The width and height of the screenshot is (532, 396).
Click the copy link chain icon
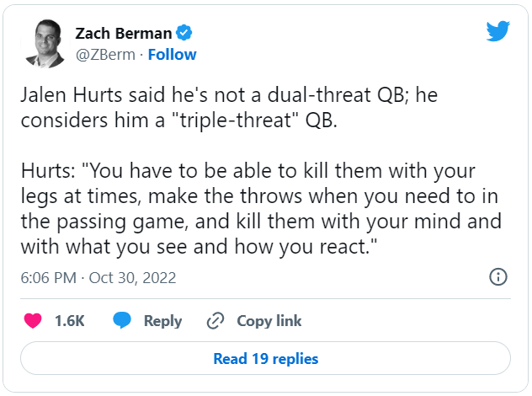click(215, 320)
